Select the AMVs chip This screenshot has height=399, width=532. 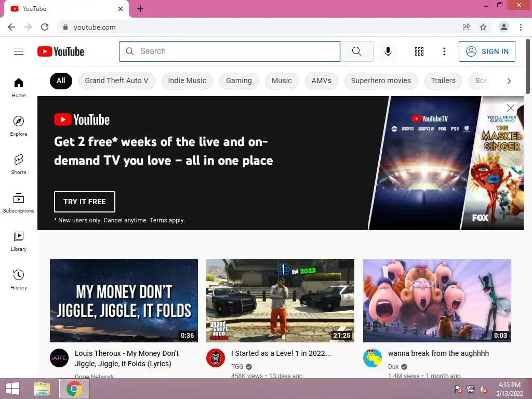(x=321, y=81)
